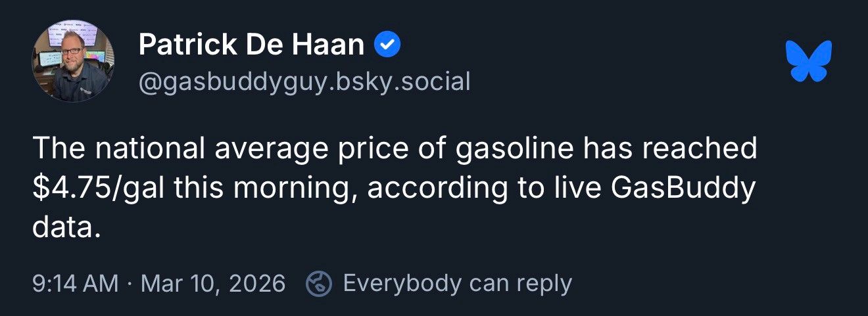
Task: Open the Patrick De Haan display name
Action: coord(252,45)
